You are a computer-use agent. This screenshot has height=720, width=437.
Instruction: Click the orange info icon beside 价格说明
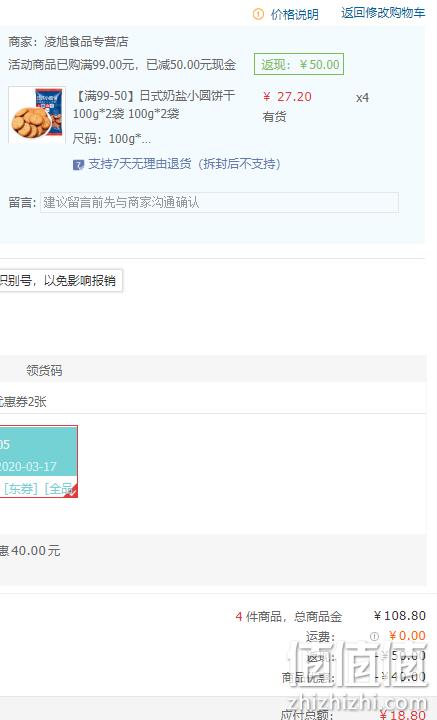[258, 14]
